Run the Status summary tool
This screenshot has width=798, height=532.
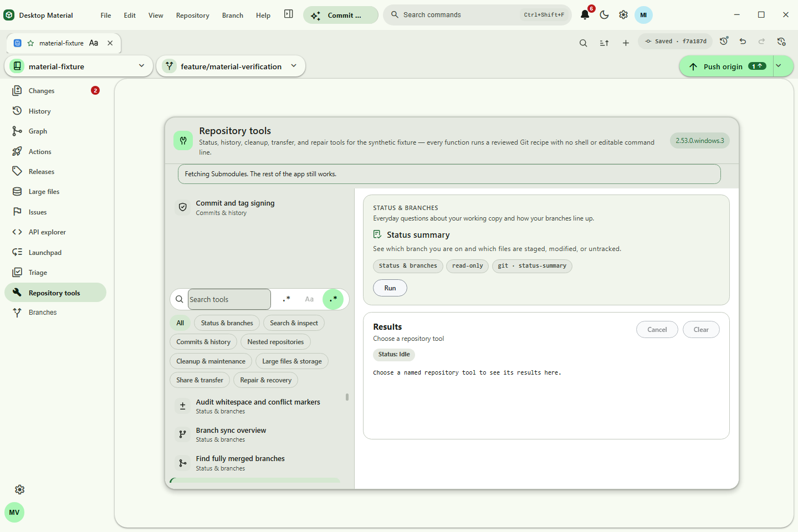390,288
